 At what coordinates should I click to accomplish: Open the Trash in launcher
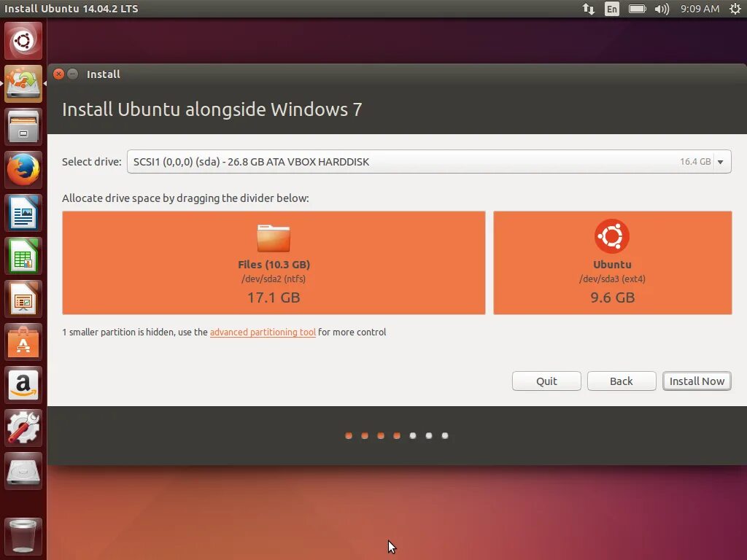pyautogui.click(x=23, y=536)
